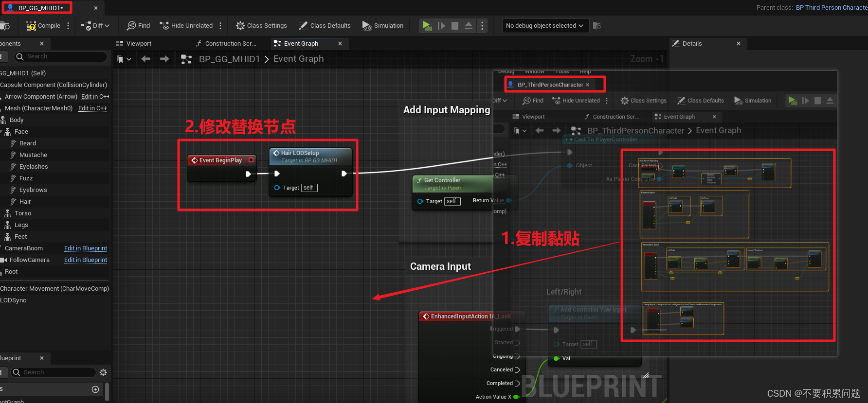Click the graph bookmarks icon
This screenshot has height=403, width=868.
point(124,59)
